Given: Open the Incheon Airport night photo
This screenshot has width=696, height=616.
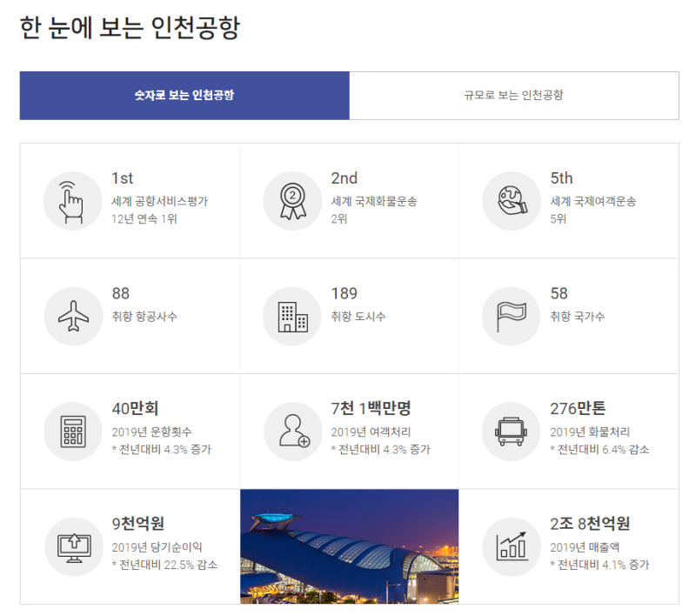Looking at the screenshot, I should click(349, 546).
